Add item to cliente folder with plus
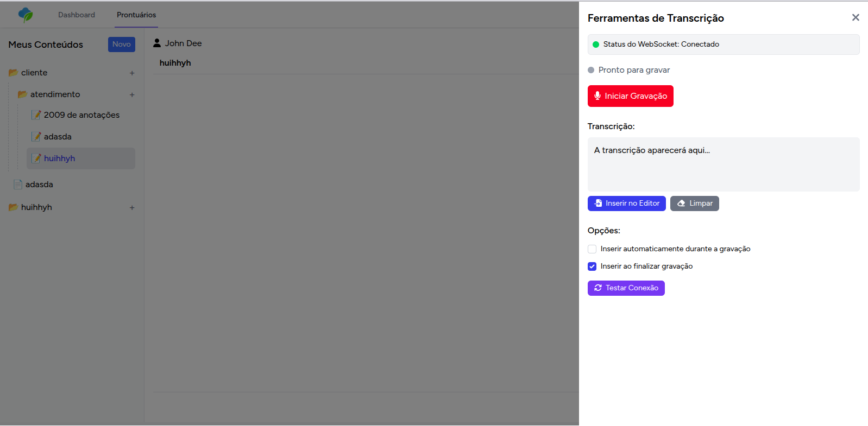Screen dimensions: 868x426 (132, 73)
